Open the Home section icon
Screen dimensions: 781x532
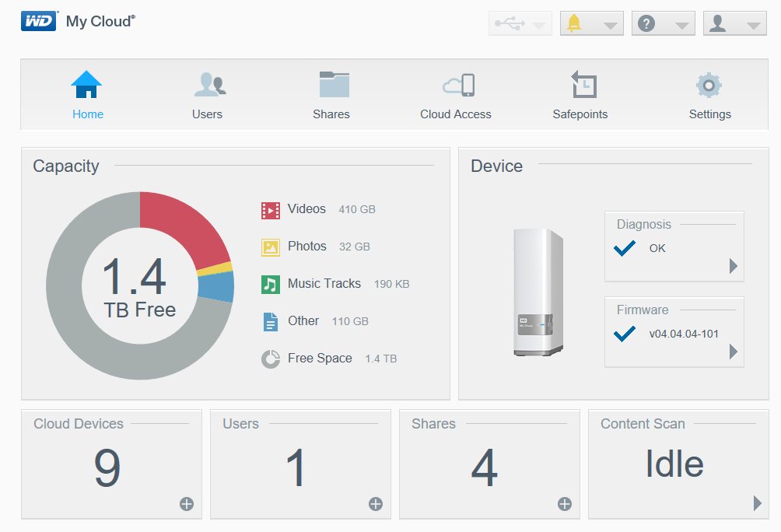[86, 85]
